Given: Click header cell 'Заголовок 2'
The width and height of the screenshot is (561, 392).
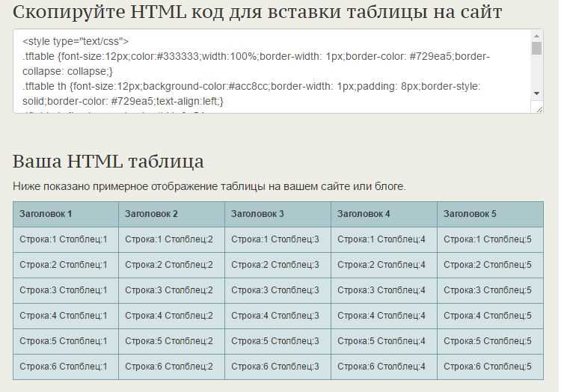Looking at the screenshot, I should click(x=172, y=214).
